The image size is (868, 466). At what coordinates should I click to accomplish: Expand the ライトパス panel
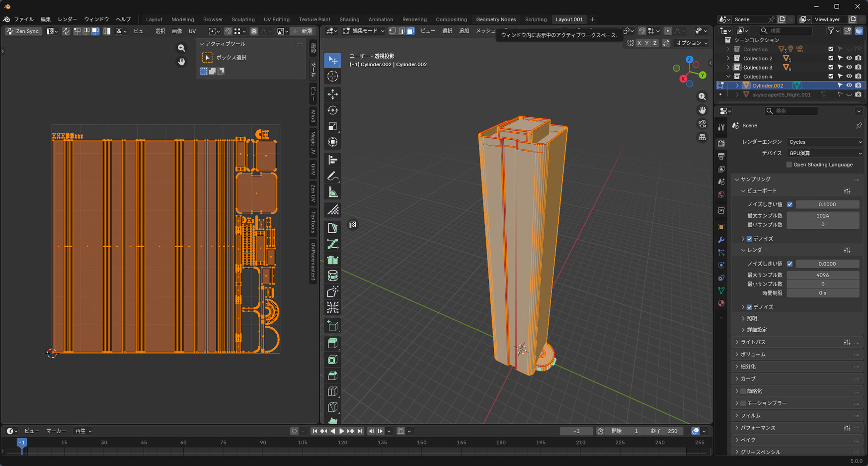[x=753, y=342]
